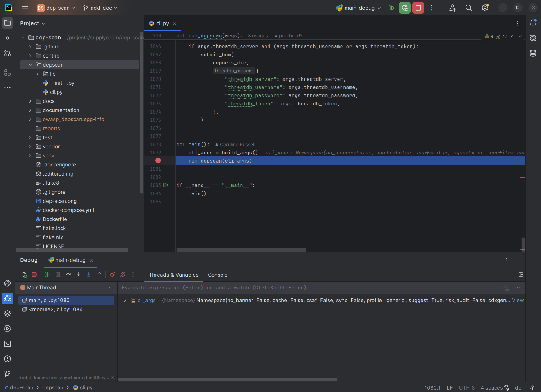Open line separator LF setting
The height and width of the screenshot is (392, 541).
(x=449, y=388)
